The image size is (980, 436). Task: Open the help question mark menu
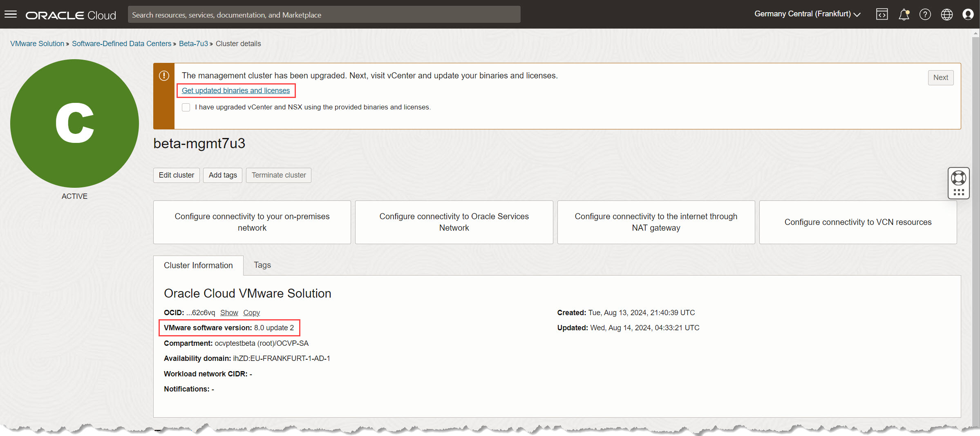pos(925,15)
